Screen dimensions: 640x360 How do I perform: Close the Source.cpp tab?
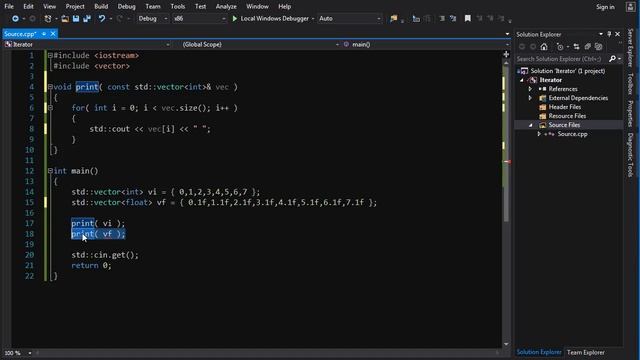click(x=53, y=34)
